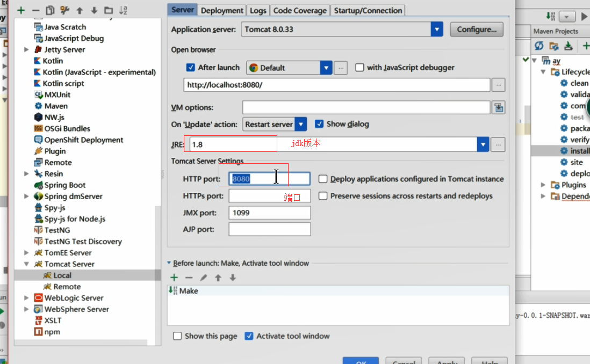Click the Configure... button
Screen dimensions: 590x364
click(477, 30)
